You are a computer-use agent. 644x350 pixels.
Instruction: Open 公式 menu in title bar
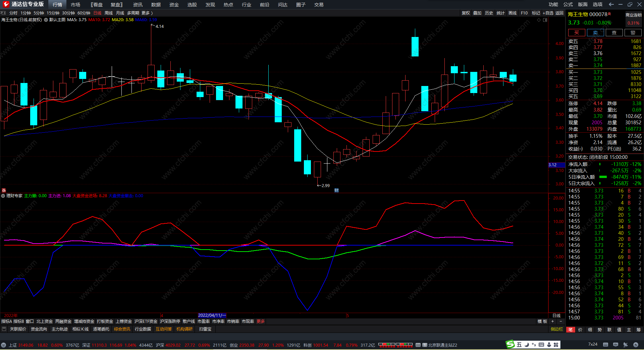tap(568, 4)
